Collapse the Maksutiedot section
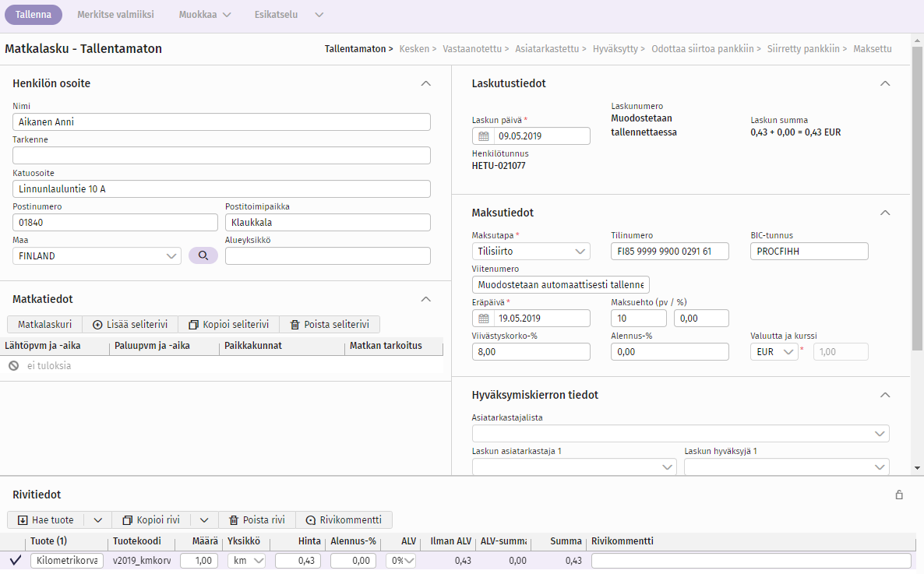This screenshot has height=574, width=924. (885, 213)
